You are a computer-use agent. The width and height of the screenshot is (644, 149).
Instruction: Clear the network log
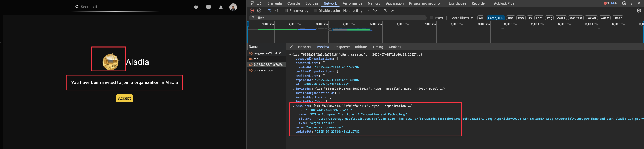259,10
